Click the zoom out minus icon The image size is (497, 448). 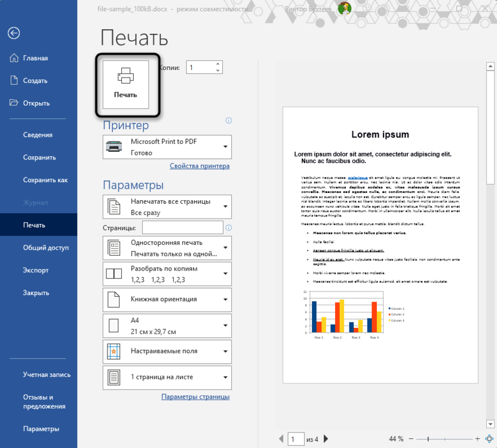411,439
